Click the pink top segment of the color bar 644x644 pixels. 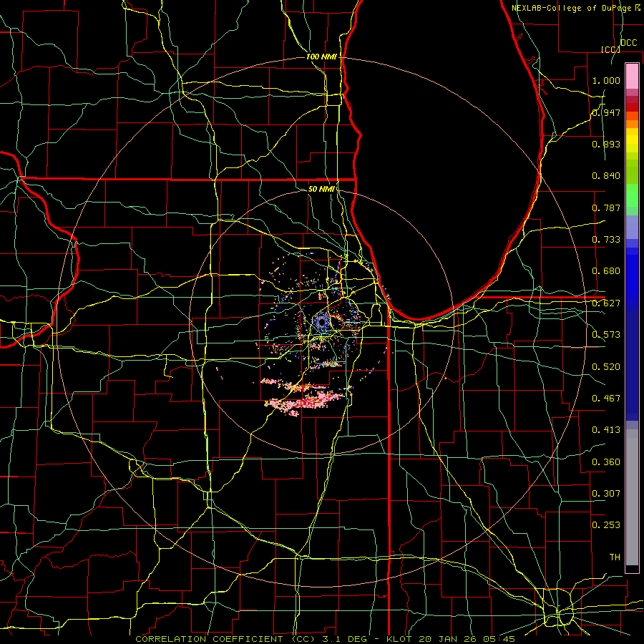pos(632,76)
